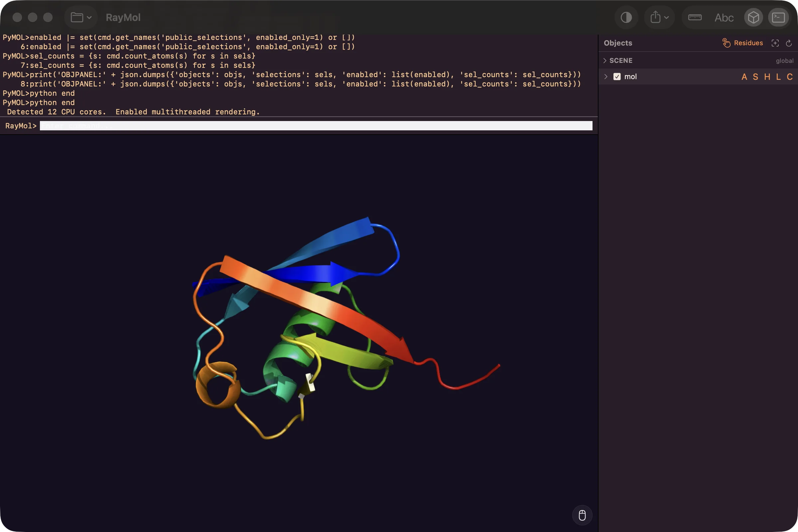This screenshot has height=532, width=798.
Task: Open the H hide menu for mol
Action: [767, 77]
